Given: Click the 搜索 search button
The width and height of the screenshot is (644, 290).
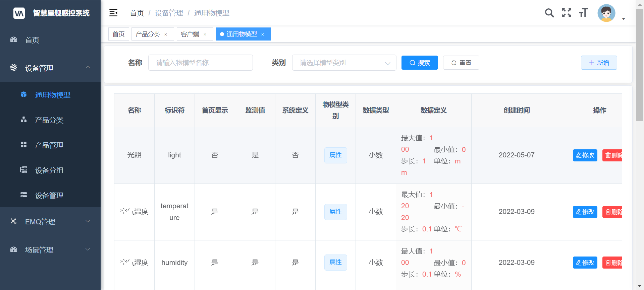Looking at the screenshot, I should pos(420,63).
